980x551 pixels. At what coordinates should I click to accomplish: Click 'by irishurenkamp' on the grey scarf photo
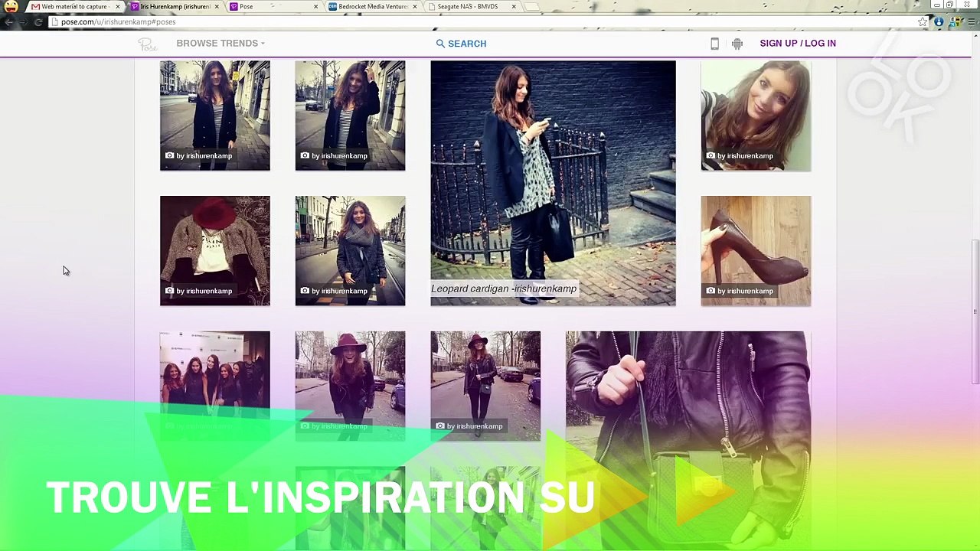[340, 291]
